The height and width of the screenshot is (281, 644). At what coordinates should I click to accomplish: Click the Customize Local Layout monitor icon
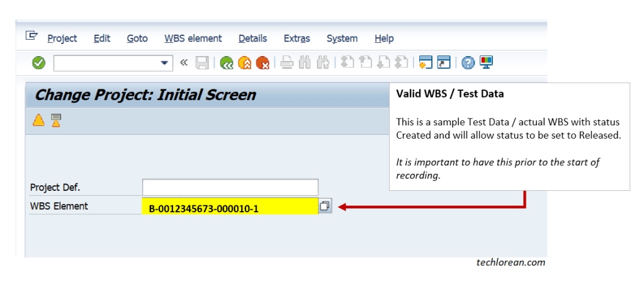click(486, 62)
